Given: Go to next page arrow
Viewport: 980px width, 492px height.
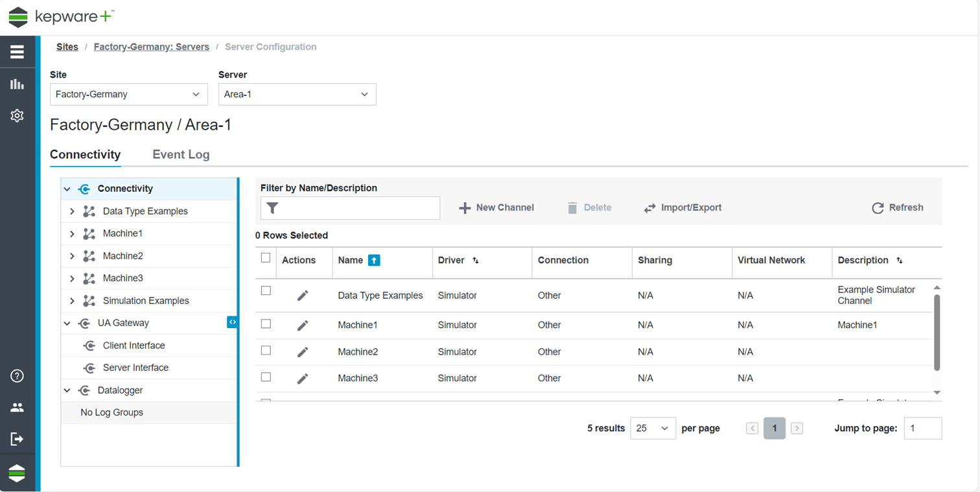Looking at the screenshot, I should 797,428.
